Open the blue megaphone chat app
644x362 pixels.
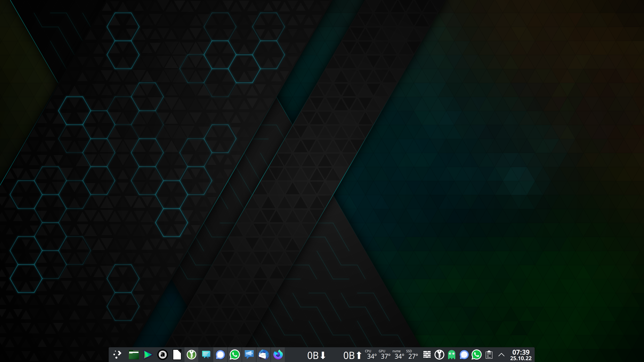point(249,355)
